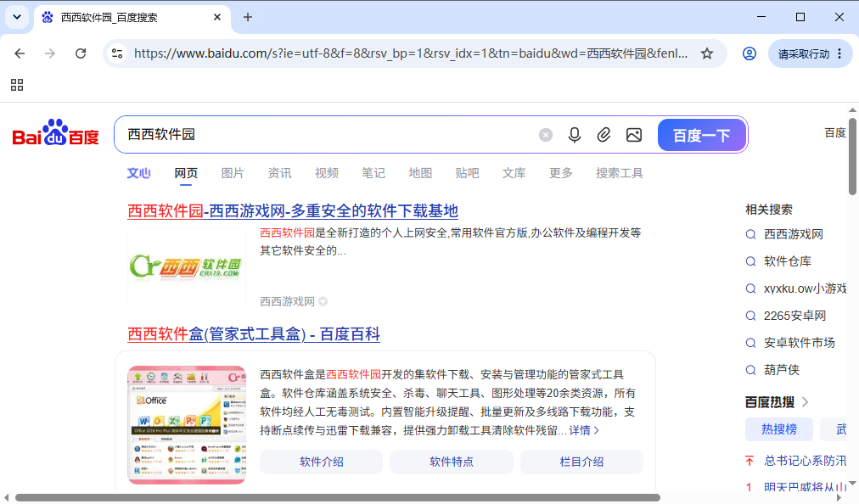Click the 百度一下 search button
Viewport: 859px width, 504px height.
pyautogui.click(x=702, y=135)
